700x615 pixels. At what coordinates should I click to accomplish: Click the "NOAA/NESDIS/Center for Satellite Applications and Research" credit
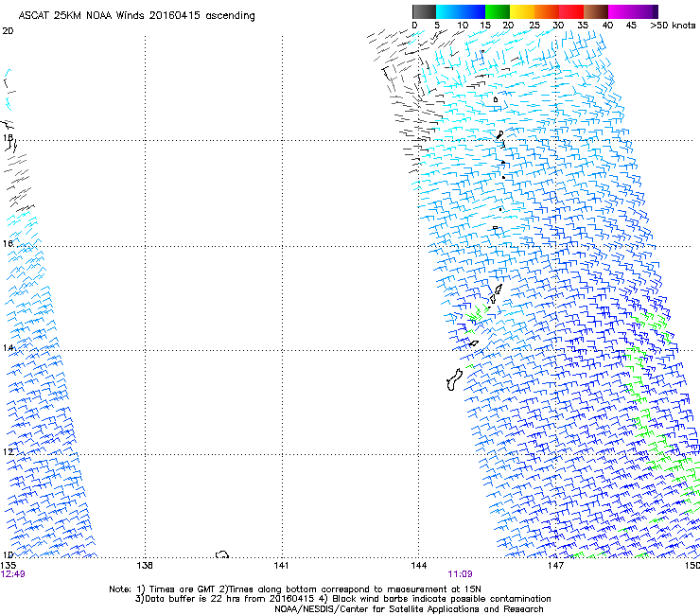[409, 609]
